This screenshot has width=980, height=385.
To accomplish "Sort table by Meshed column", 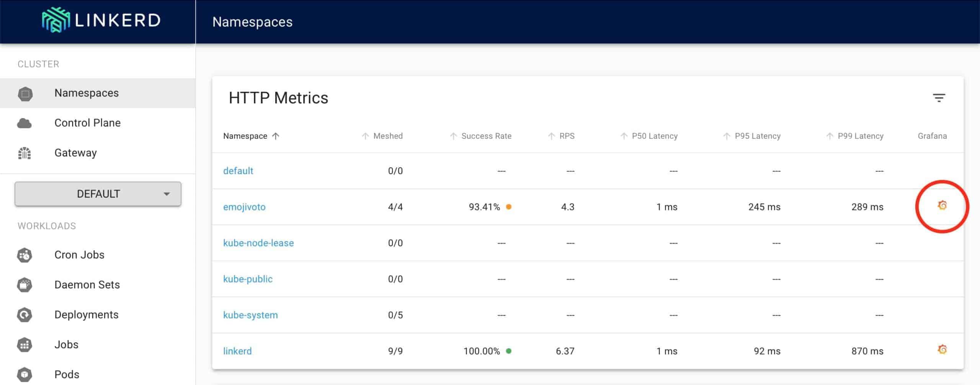I will 387,136.
